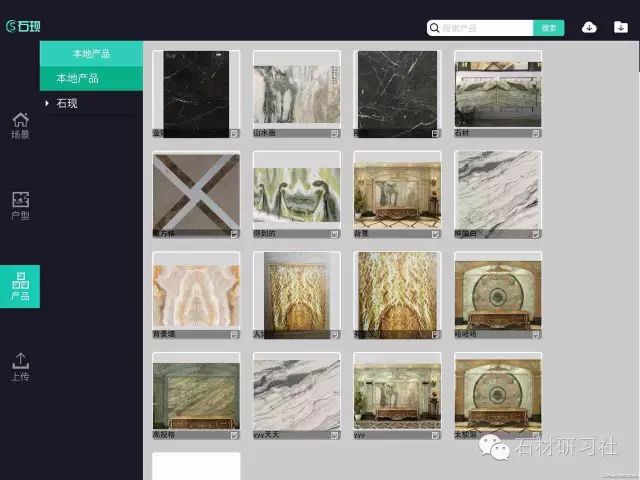Select the framed gold relief thumbnail

[297, 295]
